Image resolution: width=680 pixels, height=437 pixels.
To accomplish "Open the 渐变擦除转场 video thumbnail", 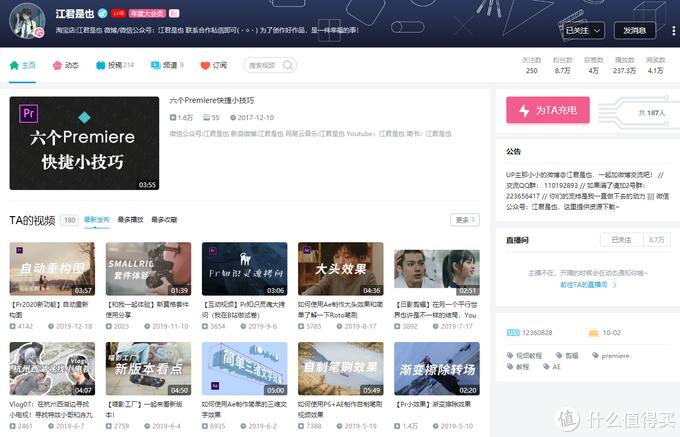I will click(437, 369).
